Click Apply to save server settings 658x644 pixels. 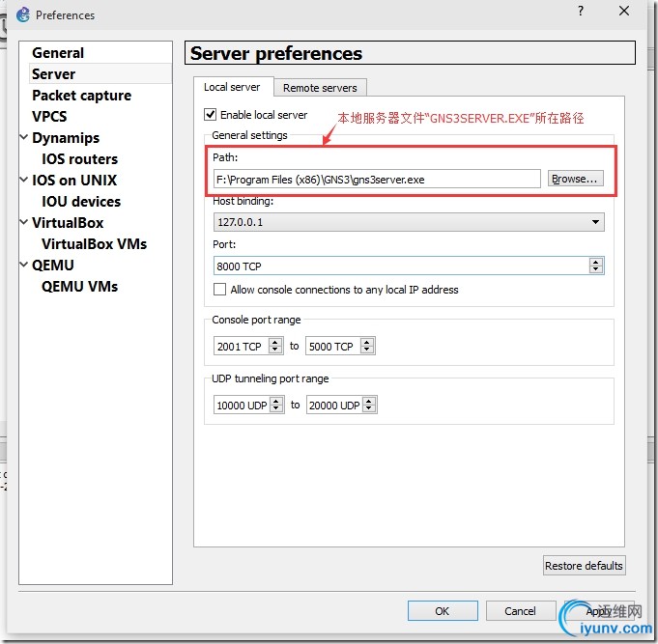click(599, 611)
